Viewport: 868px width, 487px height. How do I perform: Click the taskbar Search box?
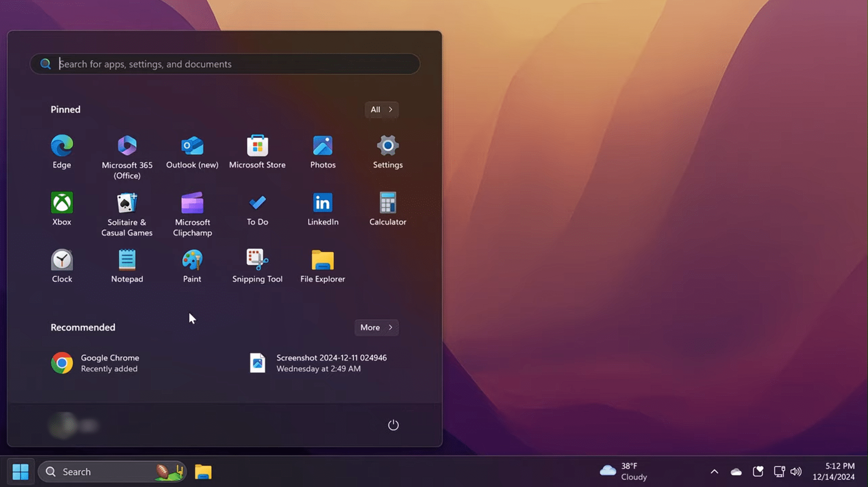(x=112, y=472)
